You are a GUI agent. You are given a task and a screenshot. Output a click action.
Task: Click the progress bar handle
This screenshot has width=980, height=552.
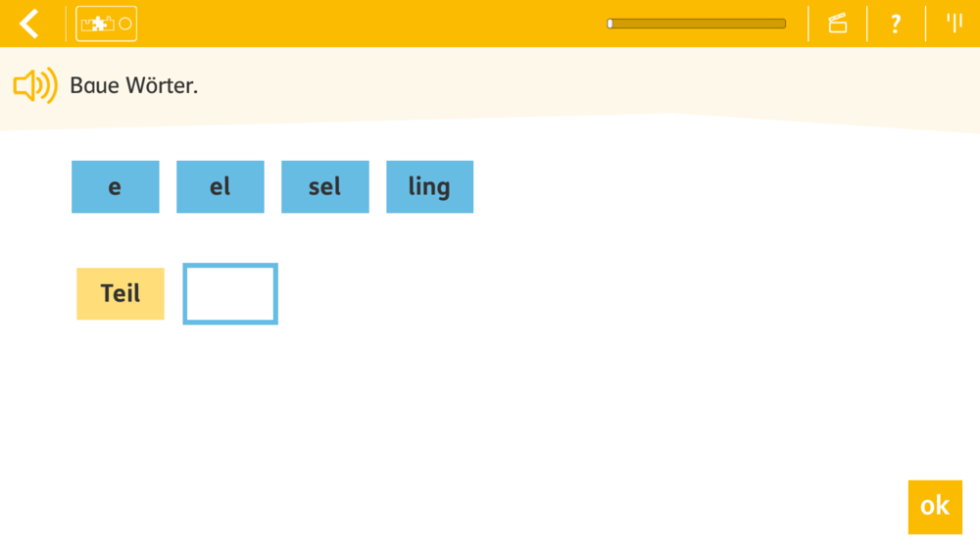pyautogui.click(x=610, y=24)
